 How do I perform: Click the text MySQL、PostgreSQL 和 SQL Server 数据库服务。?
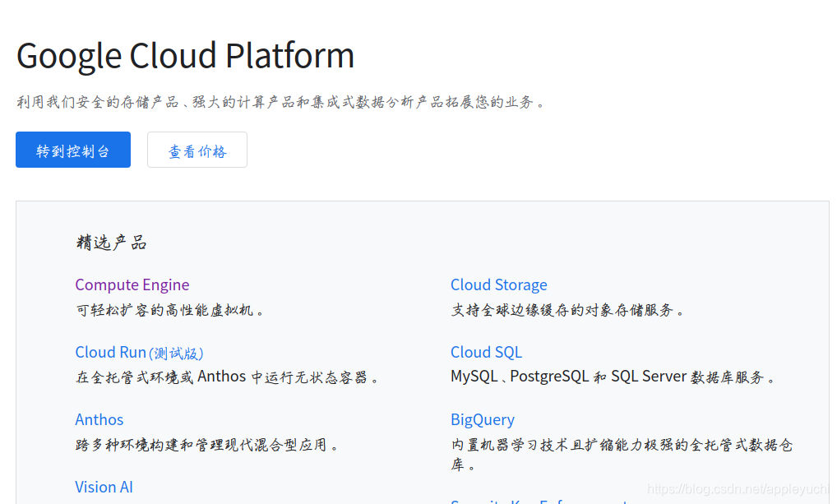pos(613,377)
